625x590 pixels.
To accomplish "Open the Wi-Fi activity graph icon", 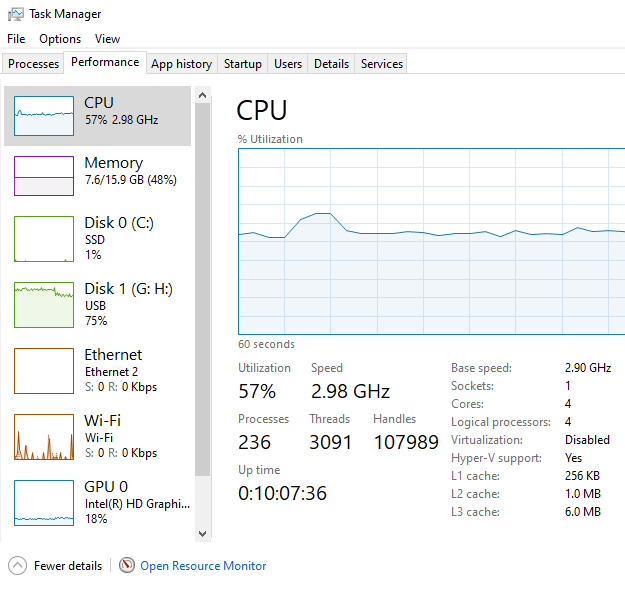I will (x=44, y=437).
